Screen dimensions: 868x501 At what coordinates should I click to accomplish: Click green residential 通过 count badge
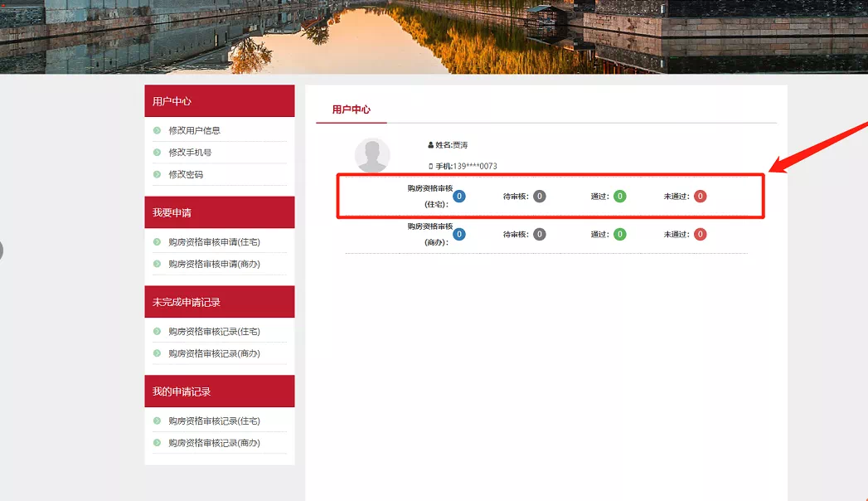click(619, 197)
